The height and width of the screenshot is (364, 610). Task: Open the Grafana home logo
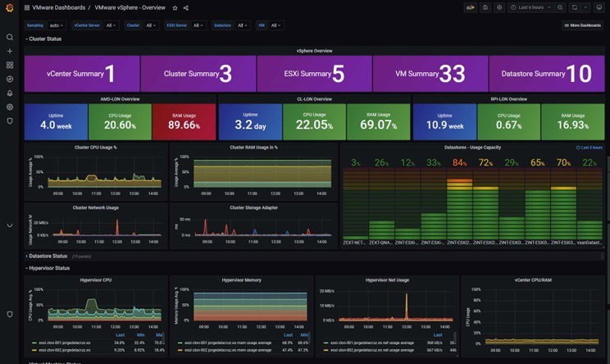point(10,7)
